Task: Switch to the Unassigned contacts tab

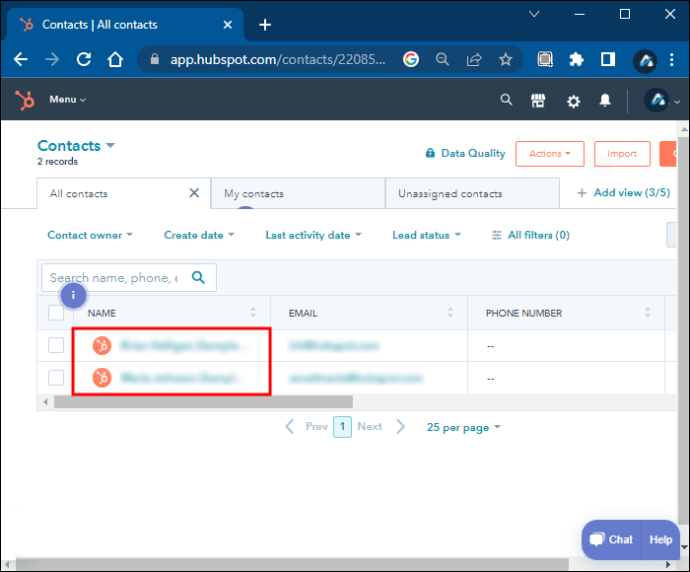Action: (x=450, y=194)
